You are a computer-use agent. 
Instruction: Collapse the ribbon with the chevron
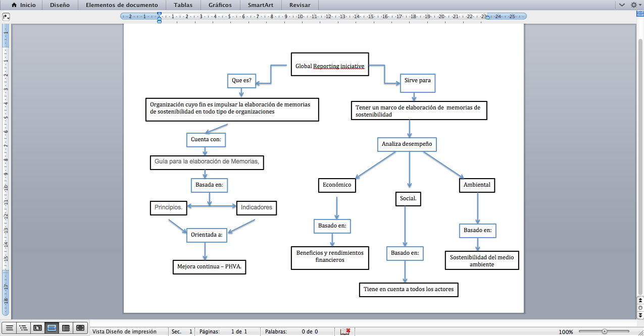622,5
